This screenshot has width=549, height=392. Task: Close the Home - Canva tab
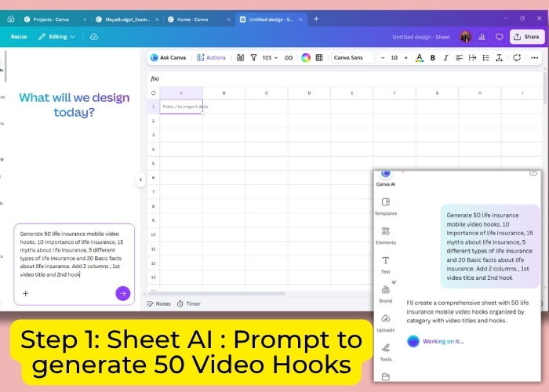tap(229, 20)
